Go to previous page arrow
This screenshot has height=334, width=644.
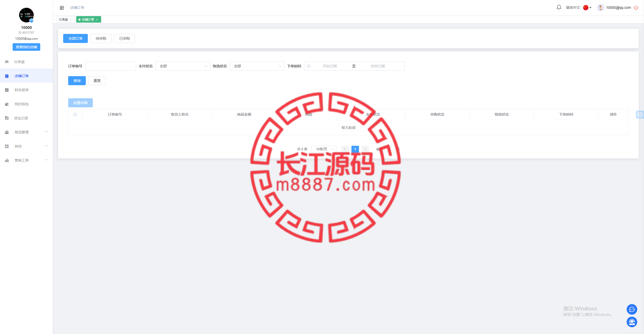click(x=345, y=149)
